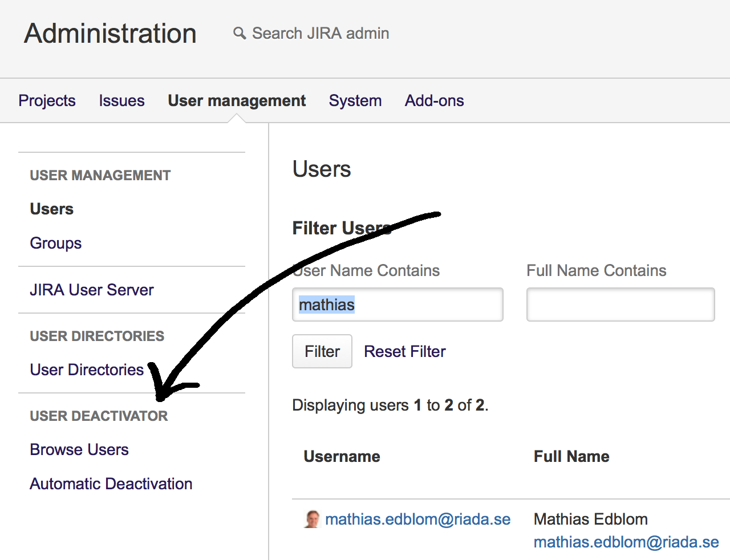This screenshot has width=730, height=560.
Task: Click the USER MANAGEMENT section heading
Action: [x=100, y=175]
